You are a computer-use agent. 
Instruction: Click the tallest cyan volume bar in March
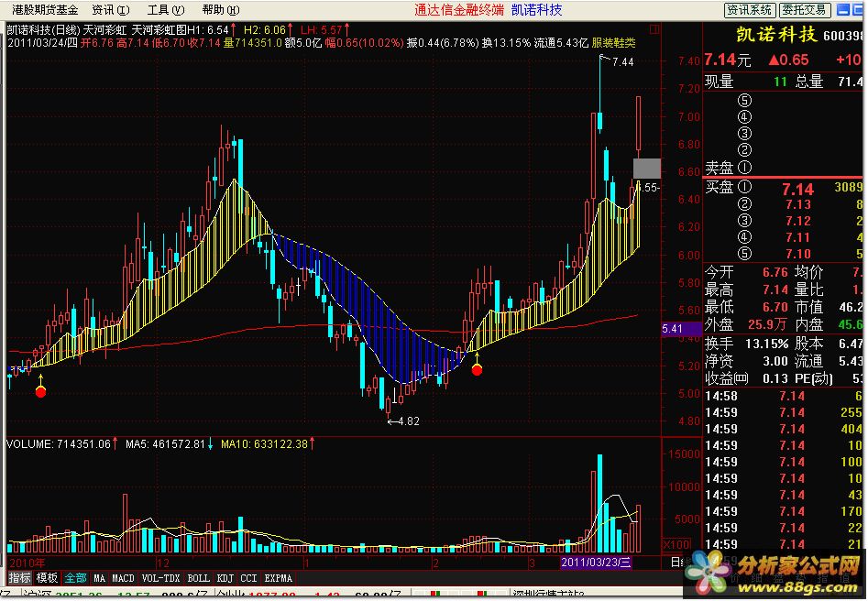pos(600,504)
